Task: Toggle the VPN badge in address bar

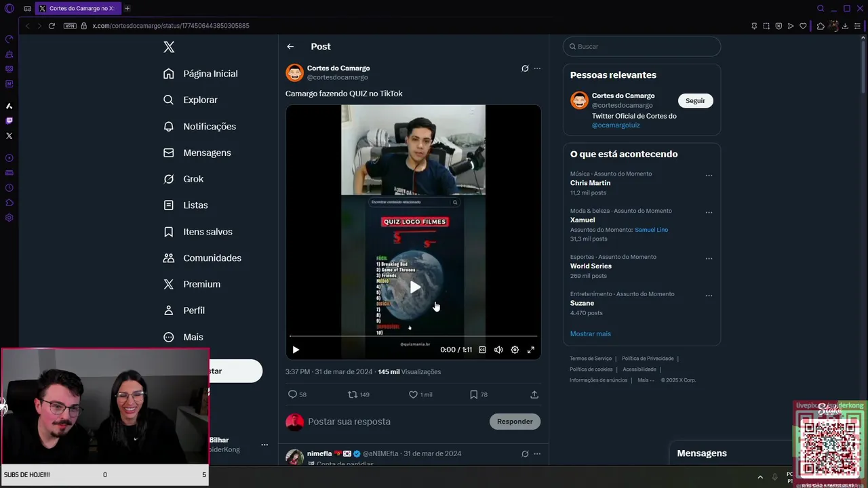Action: 70,26
